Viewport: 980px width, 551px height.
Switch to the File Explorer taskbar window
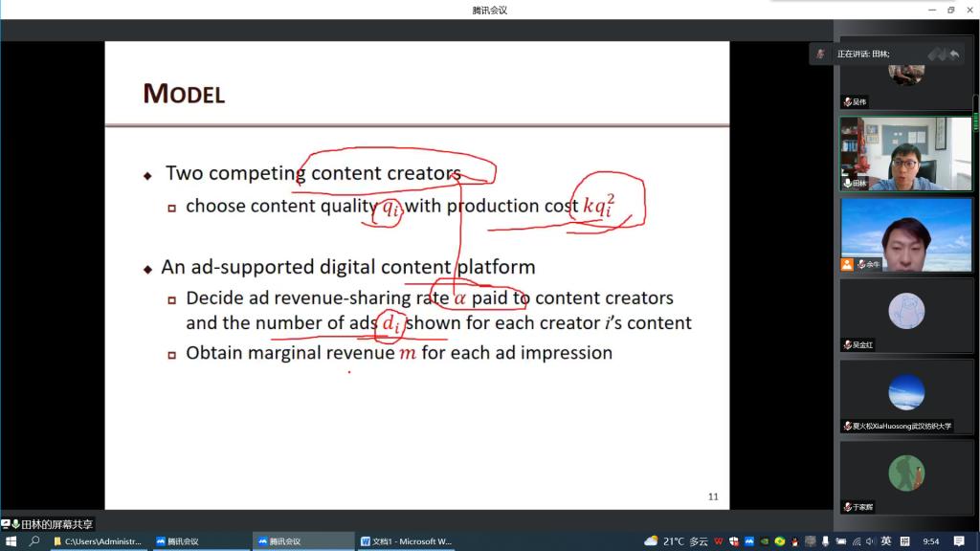tap(98, 541)
